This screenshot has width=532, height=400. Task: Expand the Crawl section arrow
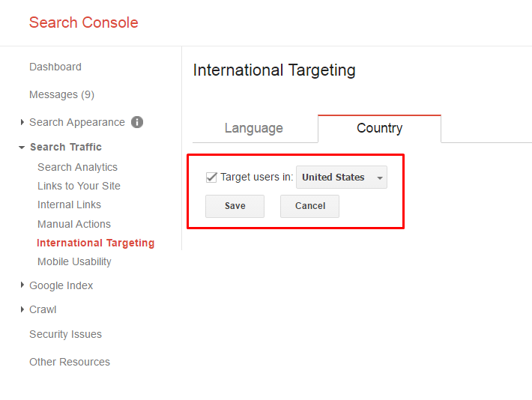22,309
